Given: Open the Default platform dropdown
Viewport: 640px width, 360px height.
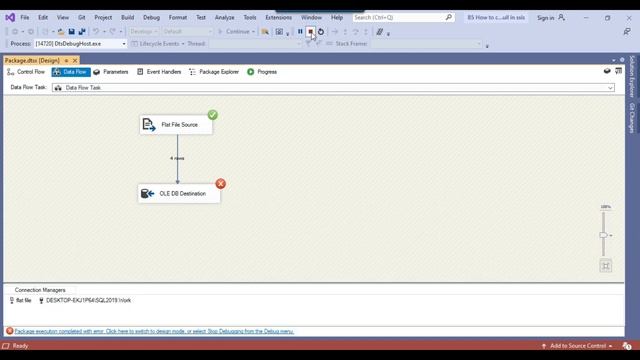Looking at the screenshot, I should (188, 32).
